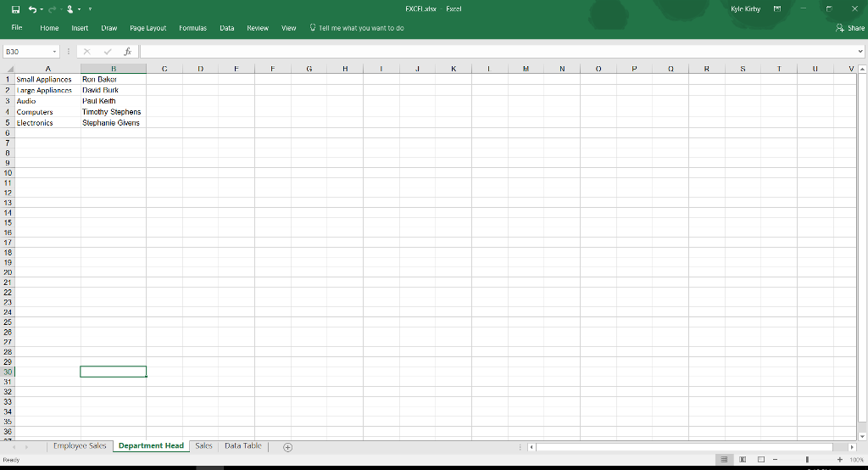Click the Enter checkmark in formula bar
Viewport: 868px width, 470px height.
point(108,52)
